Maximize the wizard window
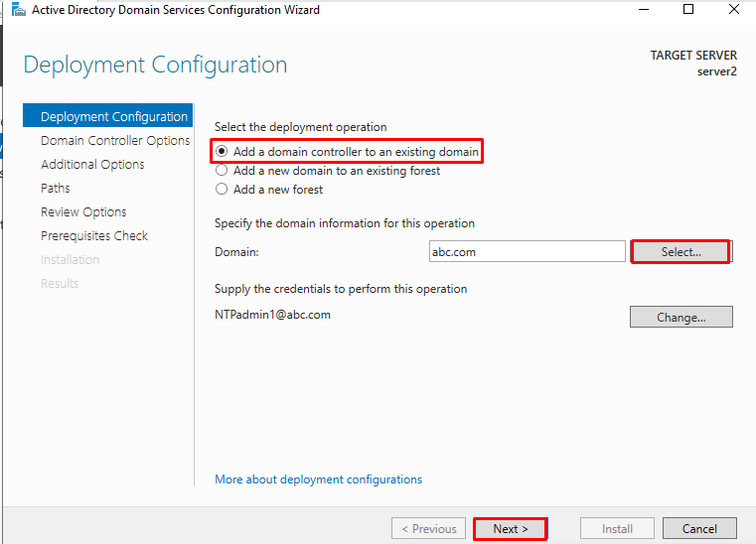 pyautogui.click(x=688, y=9)
